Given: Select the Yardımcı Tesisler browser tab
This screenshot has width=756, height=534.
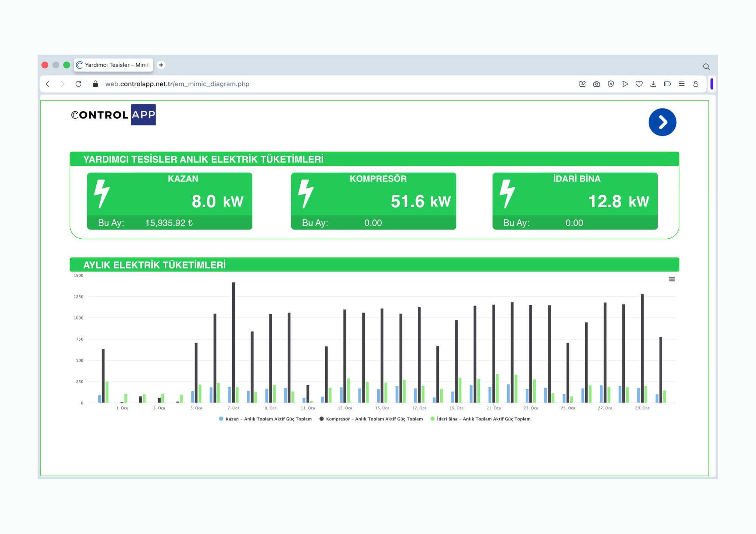Looking at the screenshot, I should click(113, 65).
